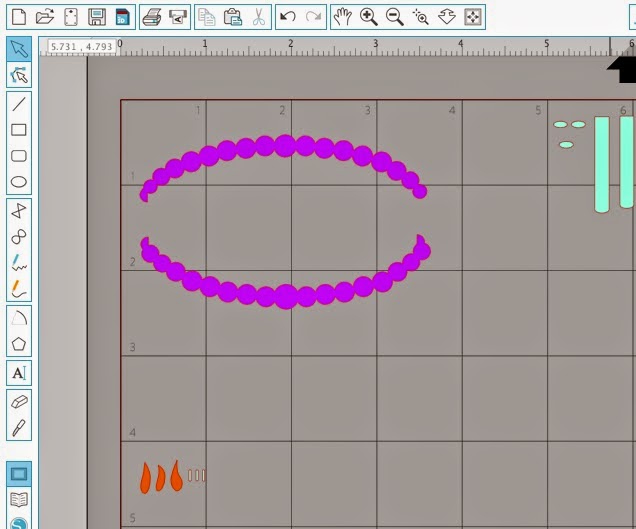Undo the last action

pos(288,17)
